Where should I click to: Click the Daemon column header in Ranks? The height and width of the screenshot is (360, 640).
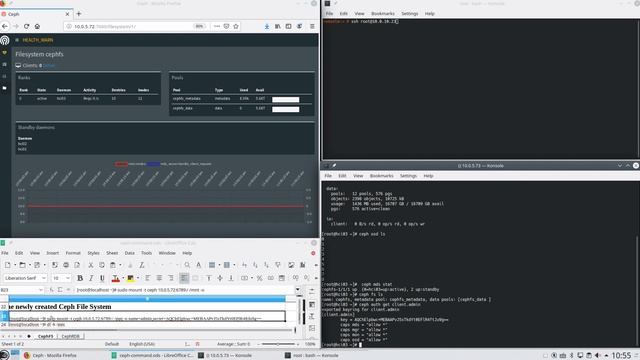64,90
